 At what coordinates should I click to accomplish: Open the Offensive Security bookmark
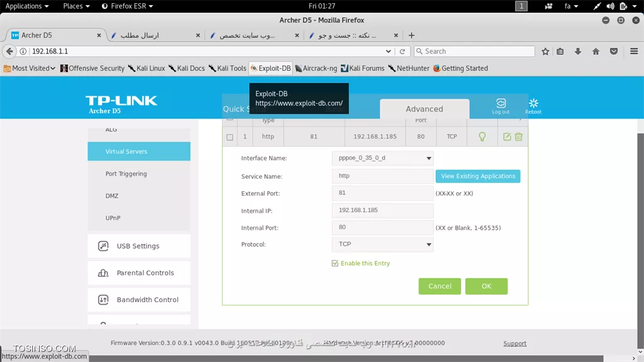click(x=92, y=68)
